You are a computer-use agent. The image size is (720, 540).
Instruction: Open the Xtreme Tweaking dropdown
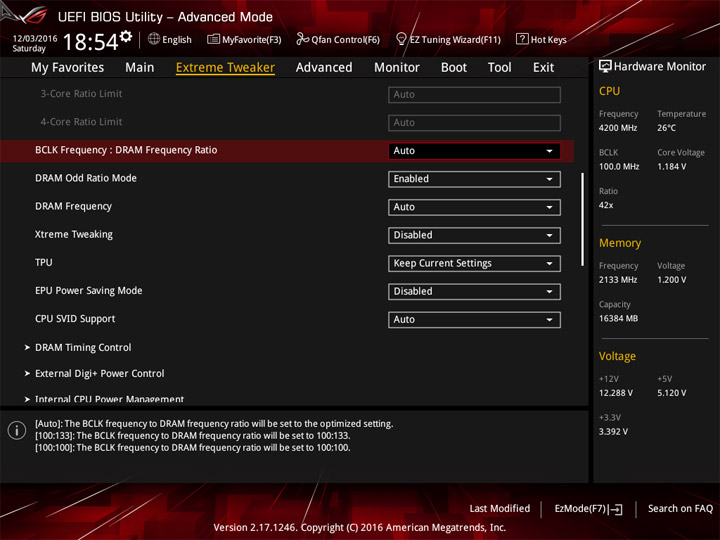tap(474, 235)
